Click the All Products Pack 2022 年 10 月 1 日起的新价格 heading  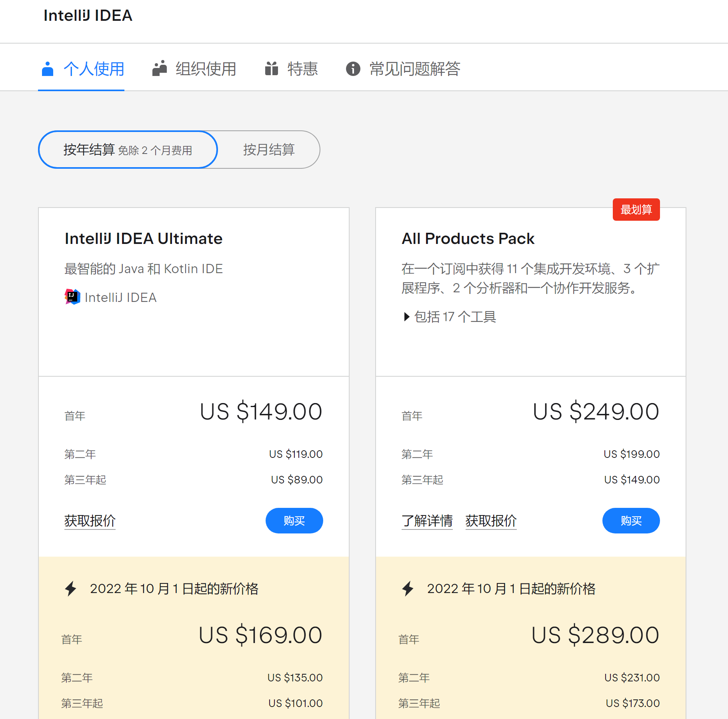tap(512, 589)
